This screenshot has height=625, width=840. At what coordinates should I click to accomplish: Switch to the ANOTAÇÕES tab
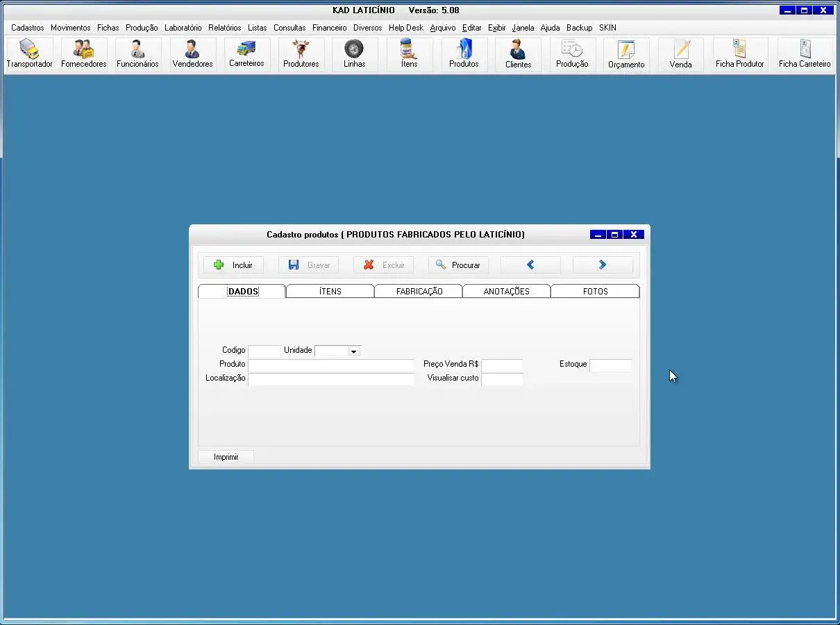(x=507, y=292)
